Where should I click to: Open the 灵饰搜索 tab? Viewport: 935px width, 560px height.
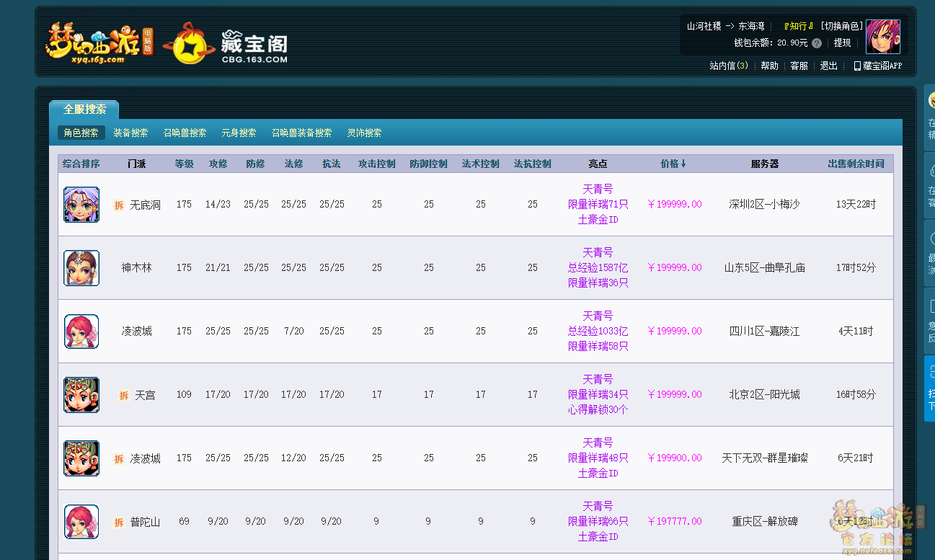pyautogui.click(x=364, y=133)
